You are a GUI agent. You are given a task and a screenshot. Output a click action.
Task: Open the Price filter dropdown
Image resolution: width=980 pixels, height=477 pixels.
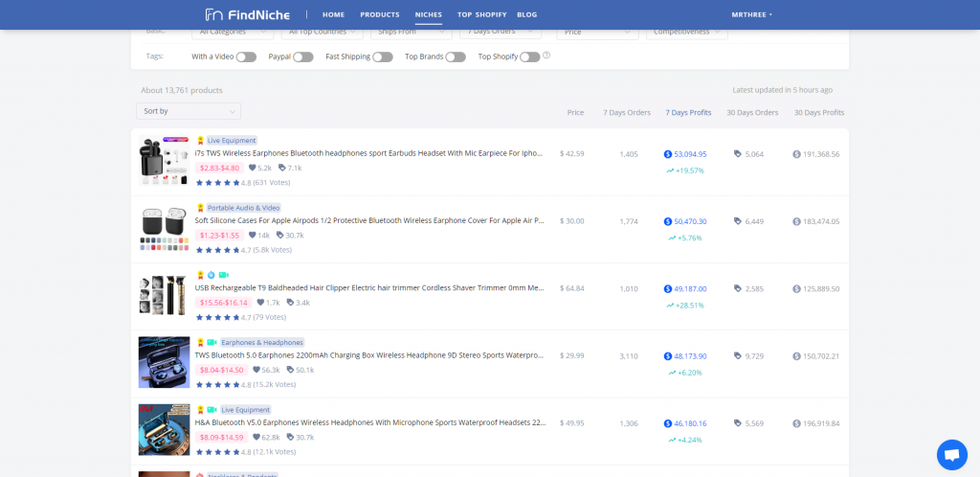pyautogui.click(x=597, y=32)
